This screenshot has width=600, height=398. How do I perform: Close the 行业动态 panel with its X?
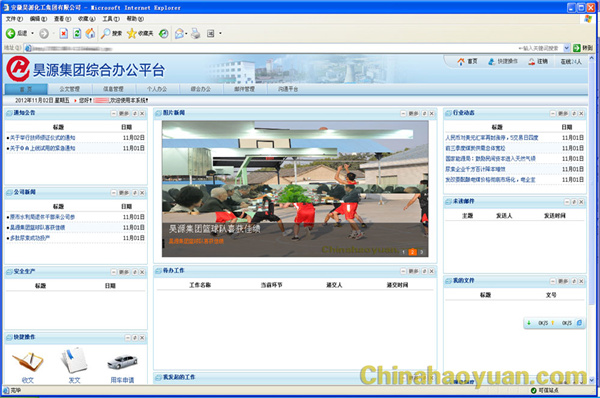click(x=581, y=114)
